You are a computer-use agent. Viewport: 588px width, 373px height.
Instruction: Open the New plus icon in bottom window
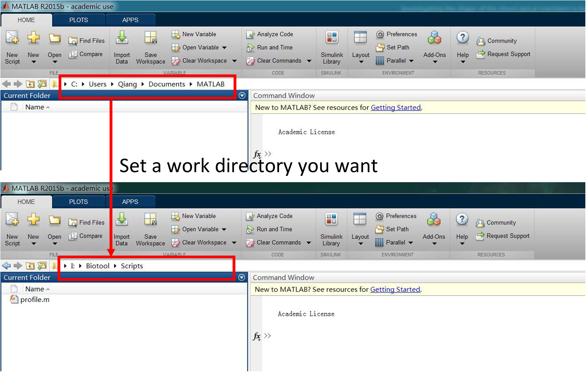point(33,220)
